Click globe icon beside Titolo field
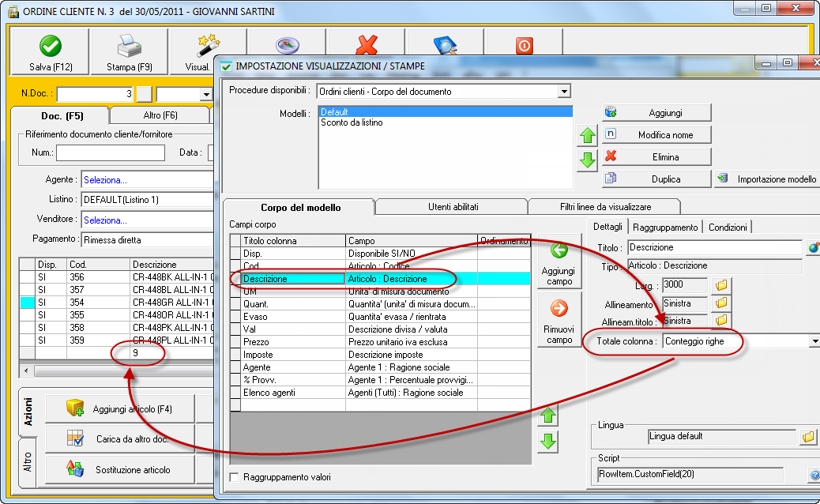This screenshot has width=820, height=504. pyautogui.click(x=813, y=248)
